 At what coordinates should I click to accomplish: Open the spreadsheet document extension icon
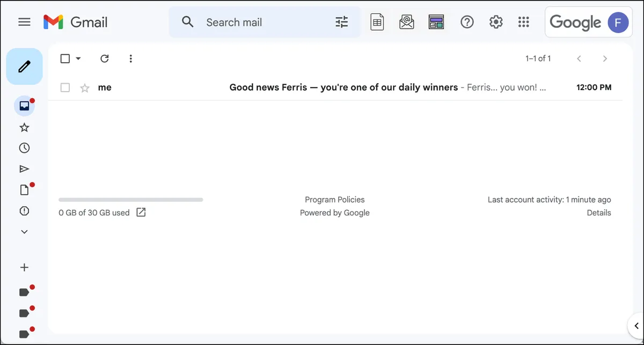pos(377,22)
